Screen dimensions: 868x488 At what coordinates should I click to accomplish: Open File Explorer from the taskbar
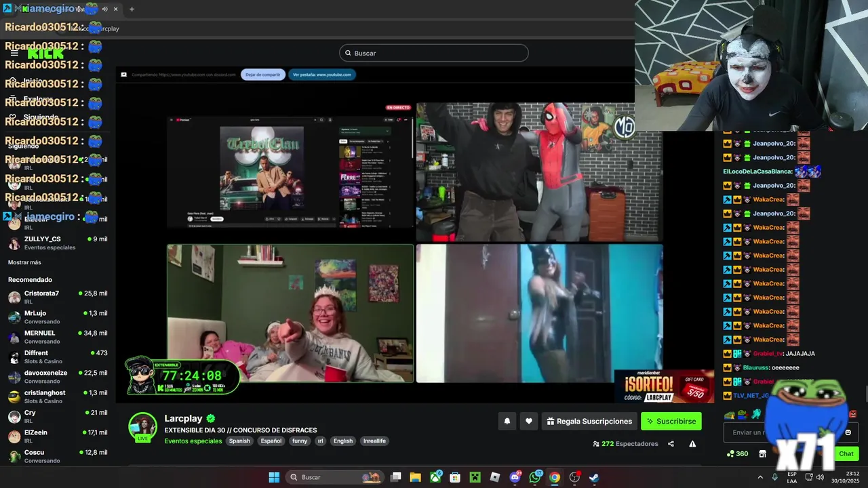(416, 477)
